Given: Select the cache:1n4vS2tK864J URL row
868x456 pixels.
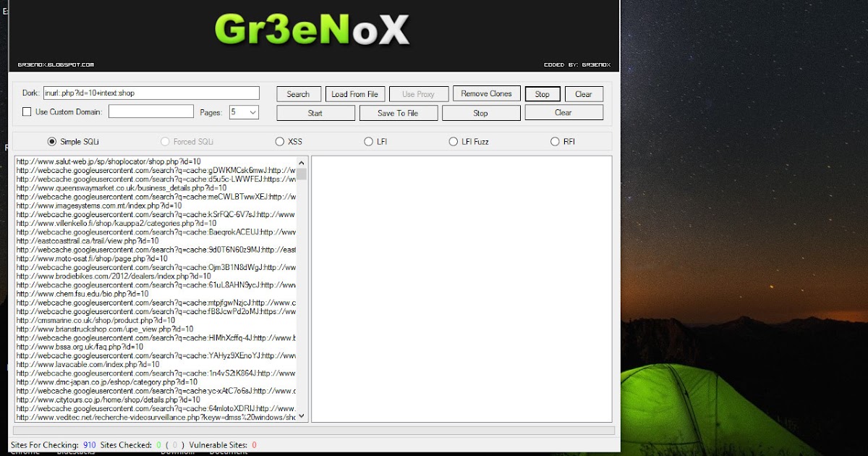Looking at the screenshot, I should [156, 373].
